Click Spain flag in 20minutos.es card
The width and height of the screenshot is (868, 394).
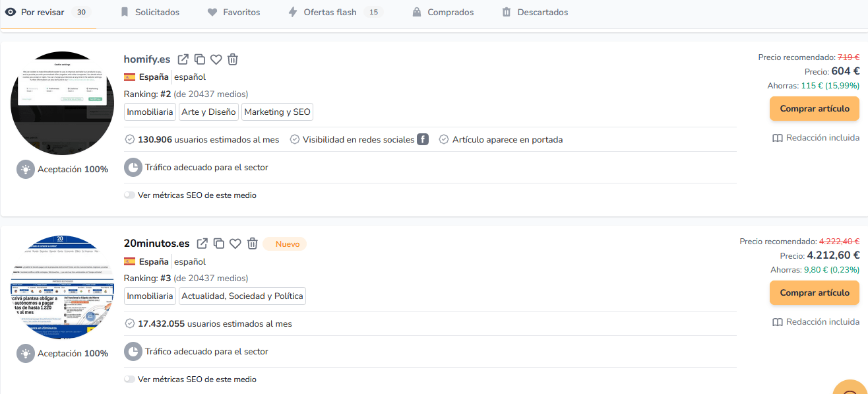pyautogui.click(x=130, y=261)
